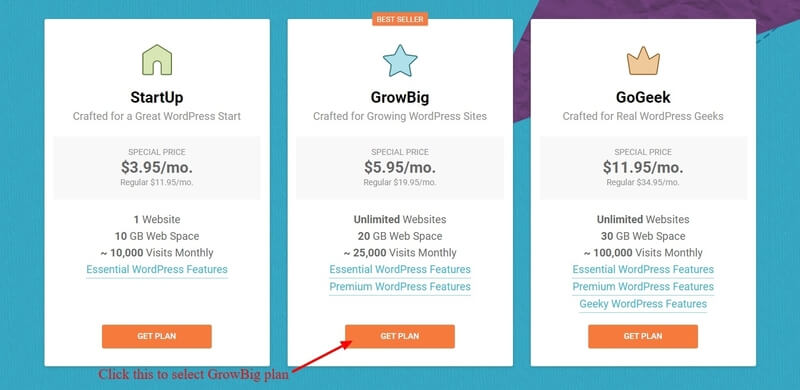The width and height of the screenshot is (800, 390).
Task: Open Geeky WordPress Features link
Action: click(x=643, y=304)
